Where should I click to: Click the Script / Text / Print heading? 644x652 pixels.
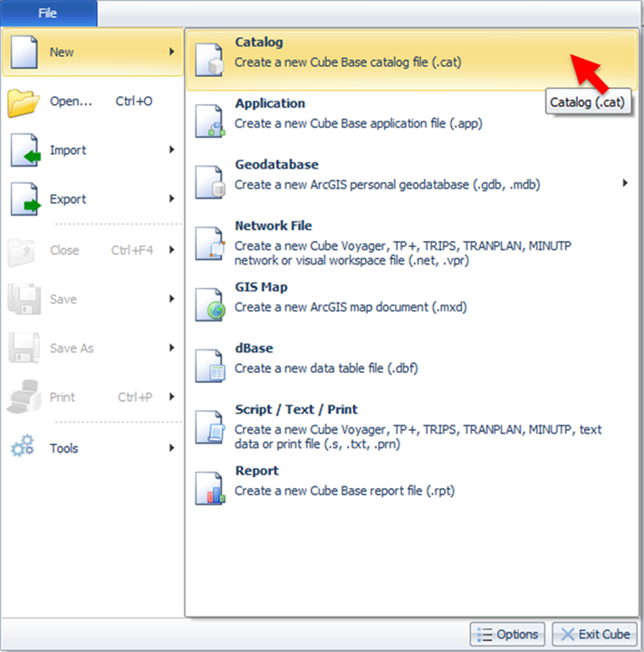(x=296, y=409)
